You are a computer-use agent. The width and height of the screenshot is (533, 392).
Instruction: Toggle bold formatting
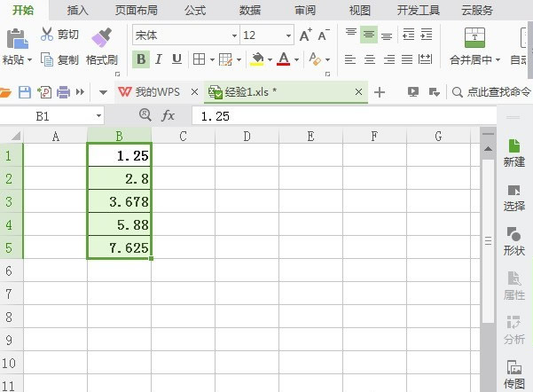pos(140,59)
